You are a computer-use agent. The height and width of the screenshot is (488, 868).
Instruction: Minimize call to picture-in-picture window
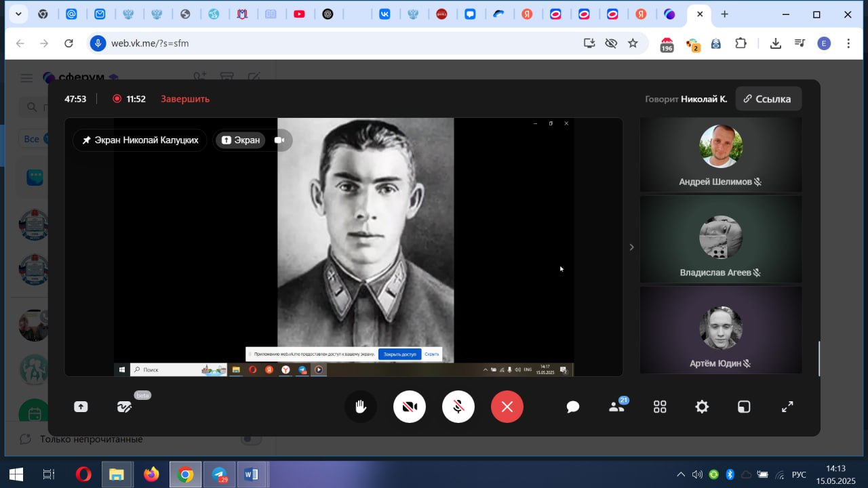[744, 407]
